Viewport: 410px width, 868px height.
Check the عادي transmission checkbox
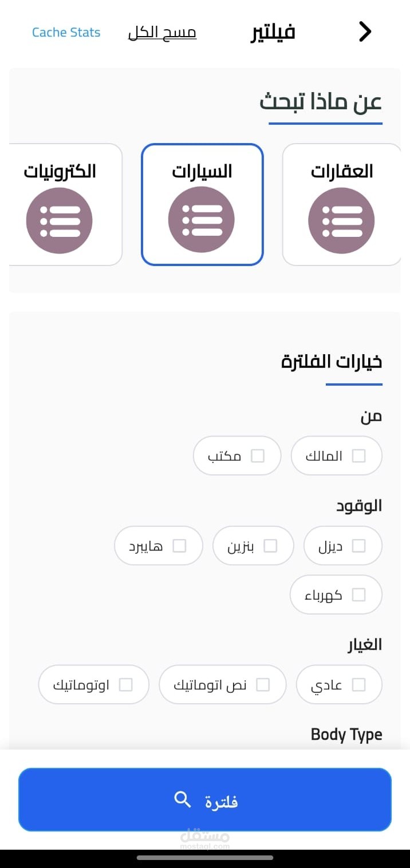358,685
